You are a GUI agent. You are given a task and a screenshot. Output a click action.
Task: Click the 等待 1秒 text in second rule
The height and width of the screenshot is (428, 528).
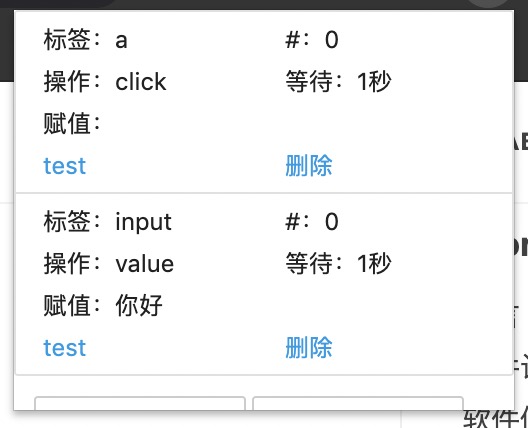coord(338,263)
